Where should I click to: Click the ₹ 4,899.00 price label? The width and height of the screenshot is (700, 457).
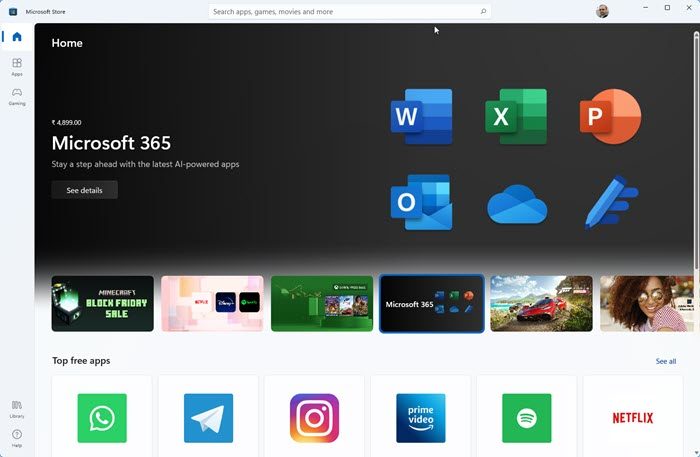(67, 122)
